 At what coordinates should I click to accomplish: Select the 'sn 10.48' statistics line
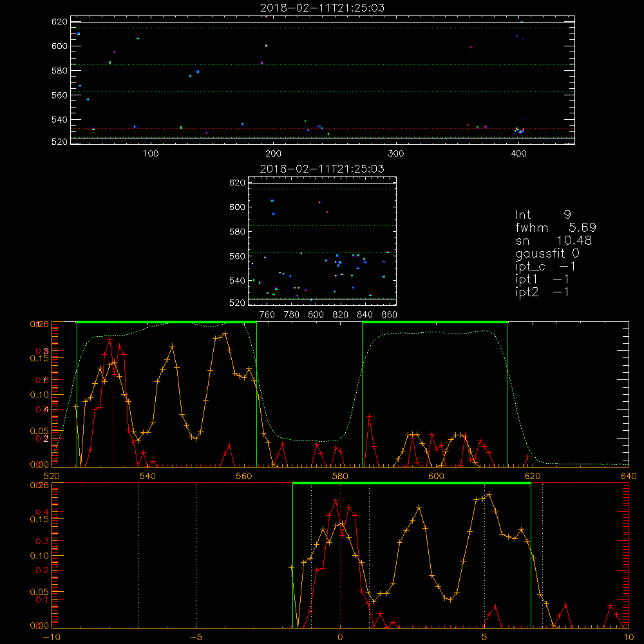click(x=554, y=240)
